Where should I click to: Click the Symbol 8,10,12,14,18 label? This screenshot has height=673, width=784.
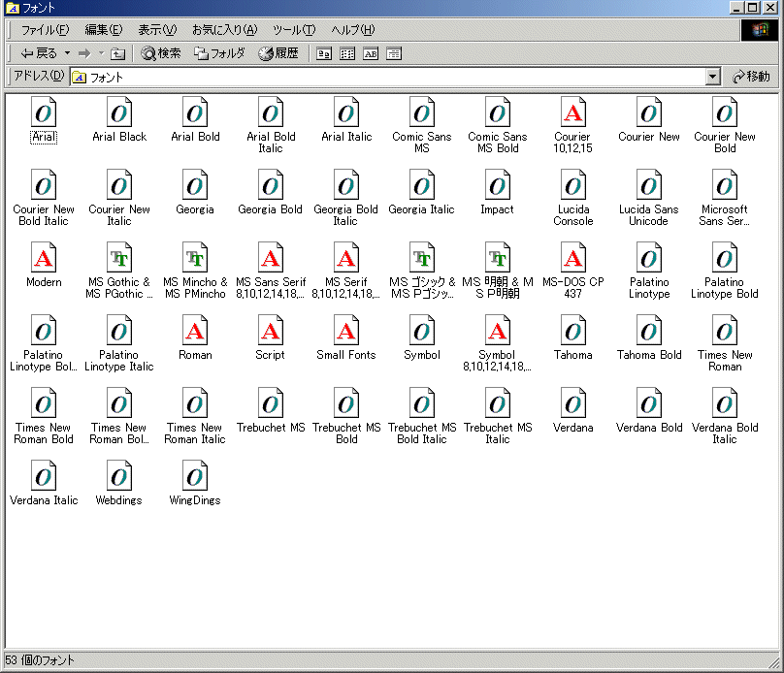(497, 361)
